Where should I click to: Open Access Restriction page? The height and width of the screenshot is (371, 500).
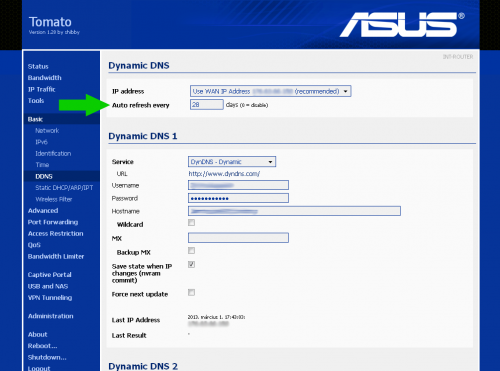(x=56, y=234)
